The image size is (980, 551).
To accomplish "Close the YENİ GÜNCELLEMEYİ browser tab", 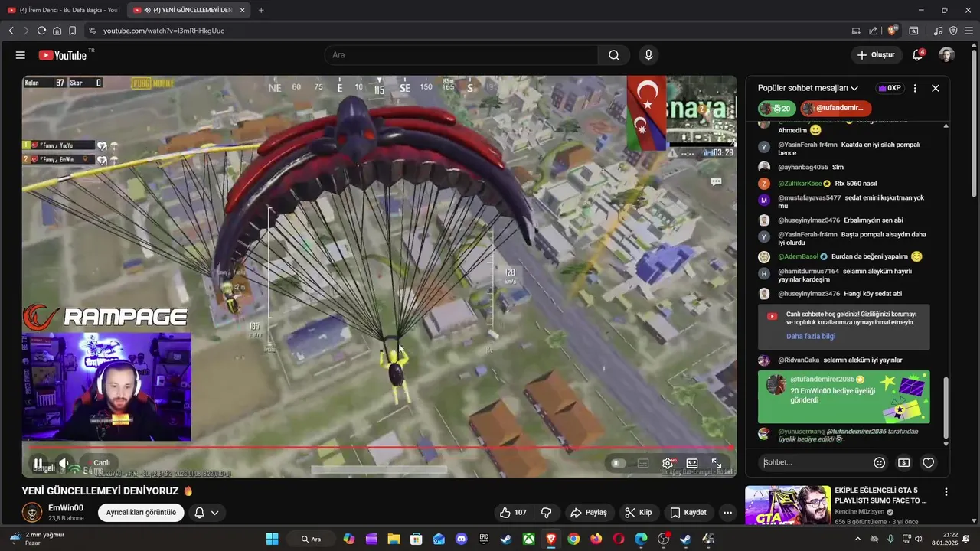I will click(x=243, y=10).
